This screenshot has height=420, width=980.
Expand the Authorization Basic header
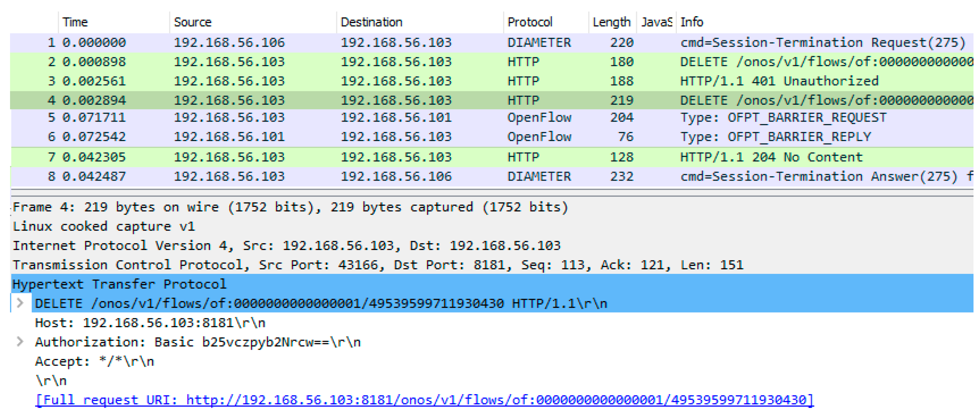20,342
